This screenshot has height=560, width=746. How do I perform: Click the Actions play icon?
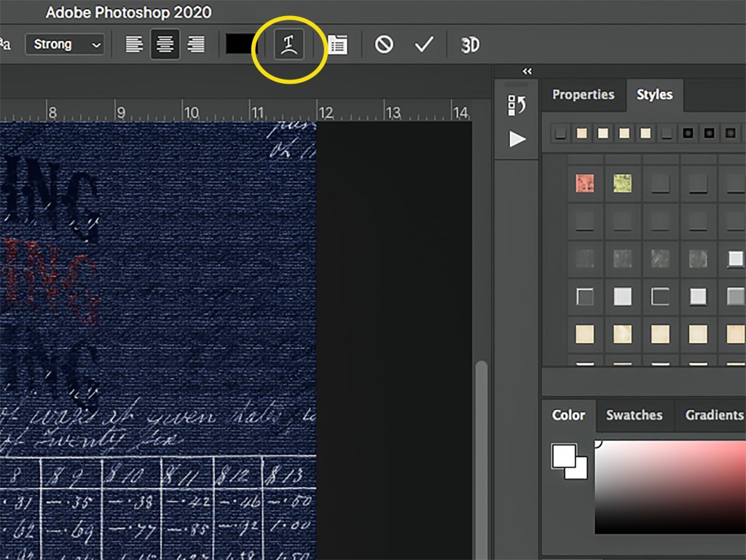click(517, 139)
